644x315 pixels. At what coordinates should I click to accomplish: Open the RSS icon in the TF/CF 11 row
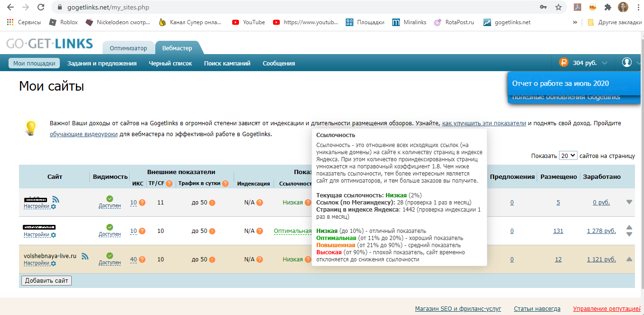pos(56,200)
